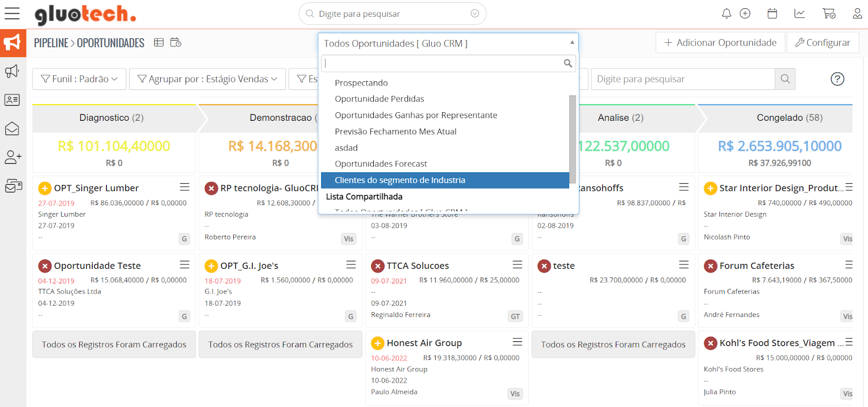868x407 pixels.
Task: Select the orange megaphone sidebar icon
Action: pos(13,43)
